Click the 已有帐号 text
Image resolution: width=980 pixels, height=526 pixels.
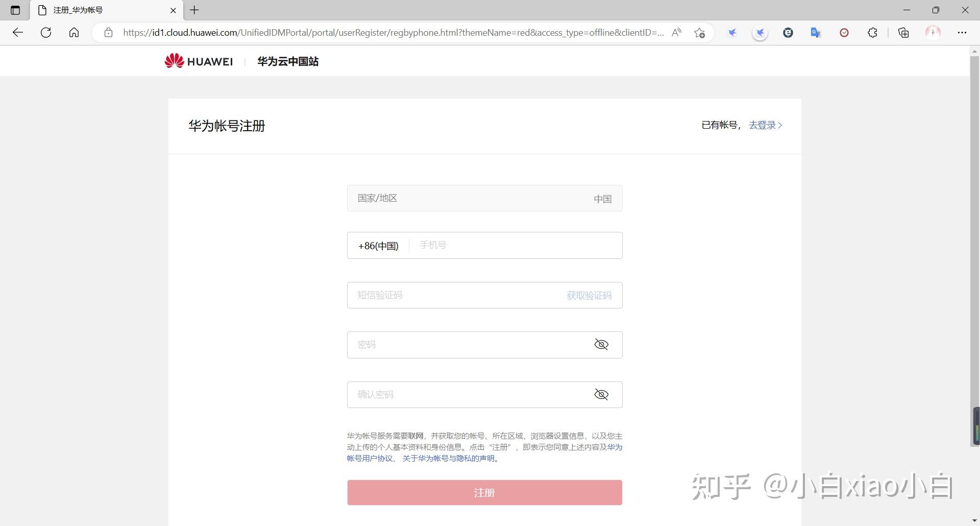click(720, 125)
